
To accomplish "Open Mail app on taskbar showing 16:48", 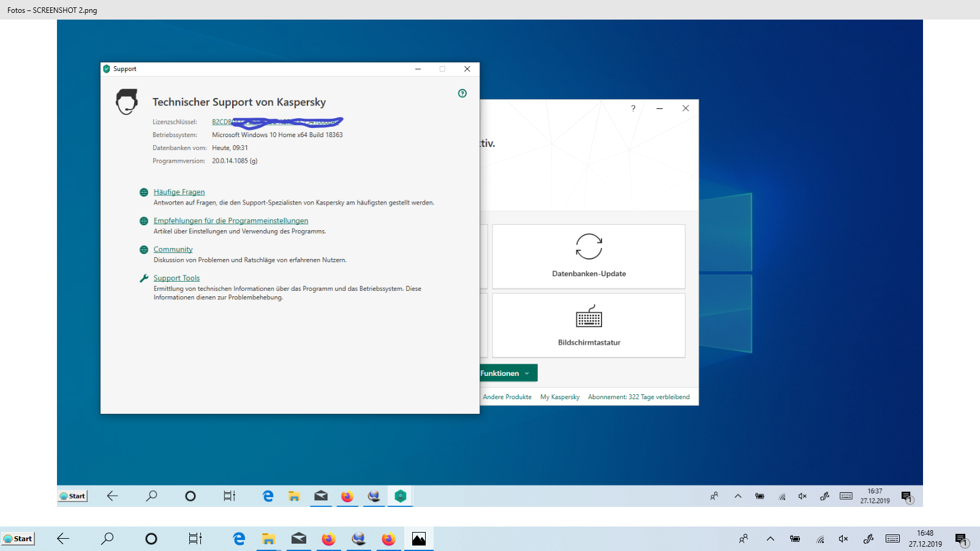I will [299, 539].
